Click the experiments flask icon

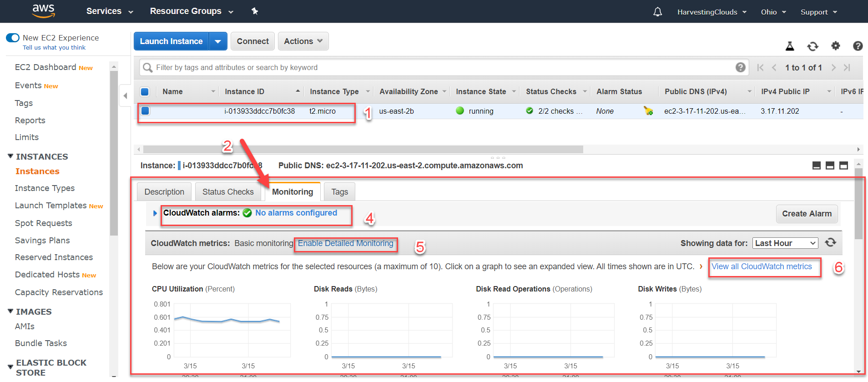pyautogui.click(x=790, y=46)
